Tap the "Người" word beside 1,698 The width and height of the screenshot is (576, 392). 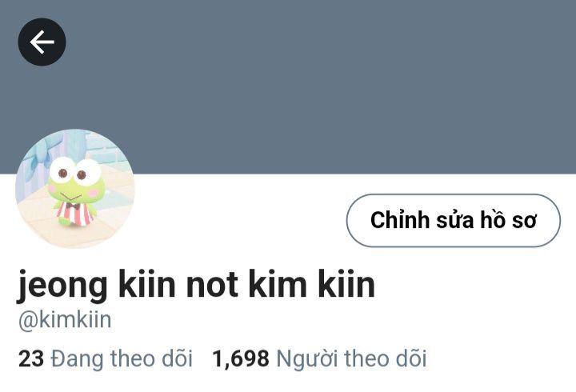click(306, 359)
